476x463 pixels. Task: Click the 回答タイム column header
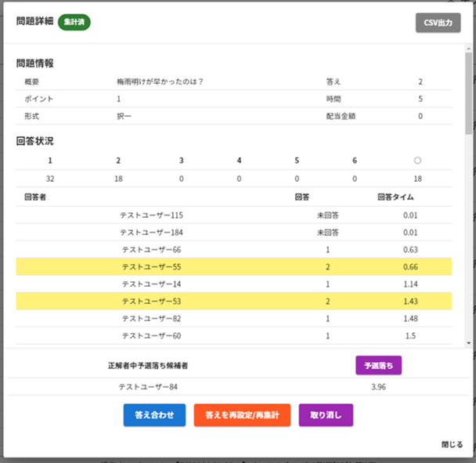tap(395, 197)
